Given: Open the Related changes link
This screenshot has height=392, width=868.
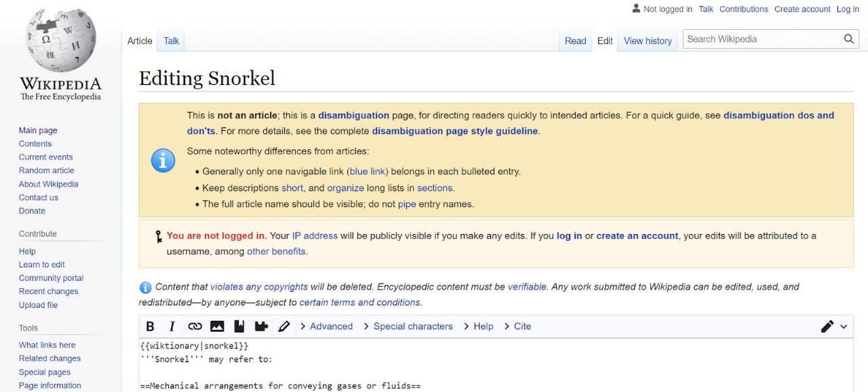Looking at the screenshot, I should (50, 359).
